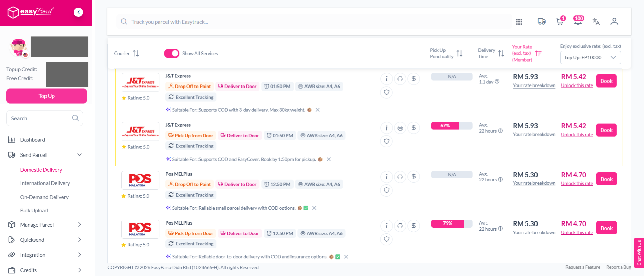Image resolution: width=644 pixels, height=276 pixels.
Task: Click delivery time help icon for J&T Drop Off
Action: (x=497, y=82)
